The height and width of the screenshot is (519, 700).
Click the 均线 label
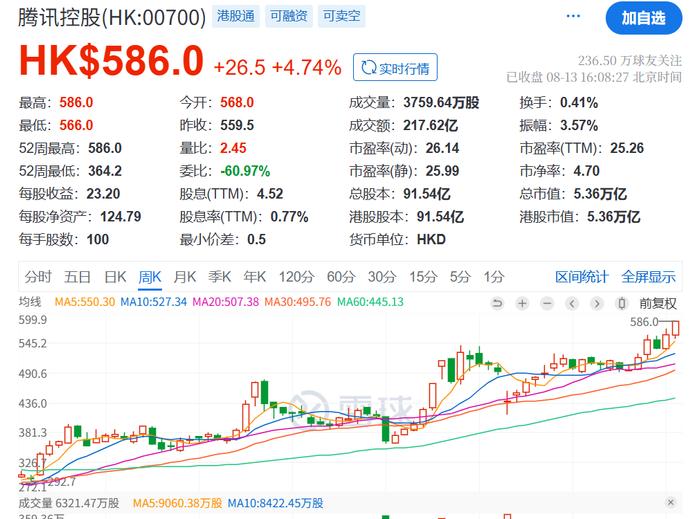[x=30, y=302]
